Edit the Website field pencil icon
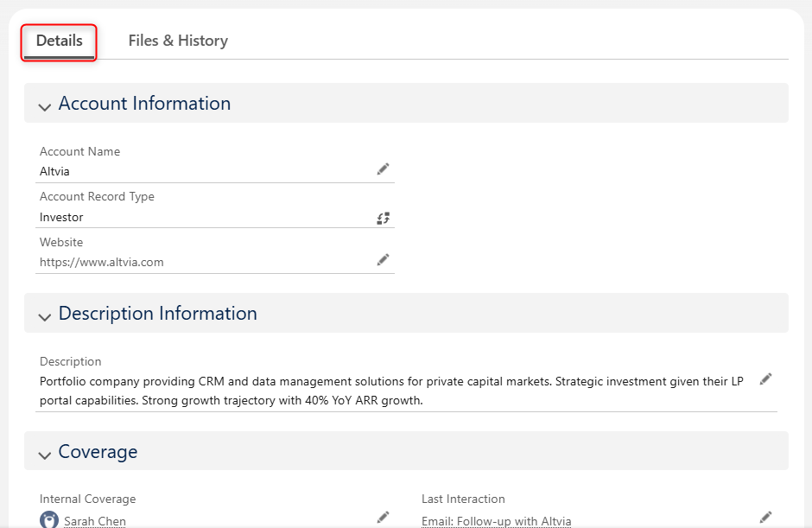 click(x=383, y=259)
